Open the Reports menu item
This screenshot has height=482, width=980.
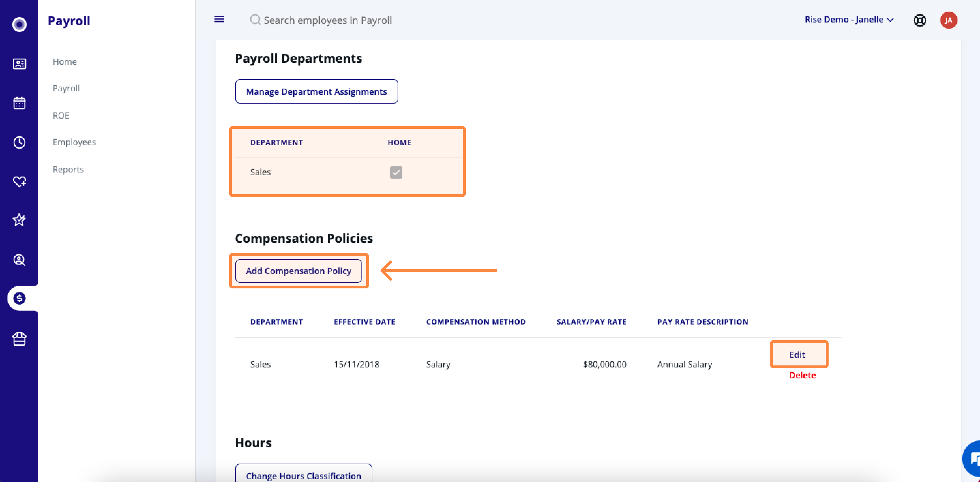68,169
